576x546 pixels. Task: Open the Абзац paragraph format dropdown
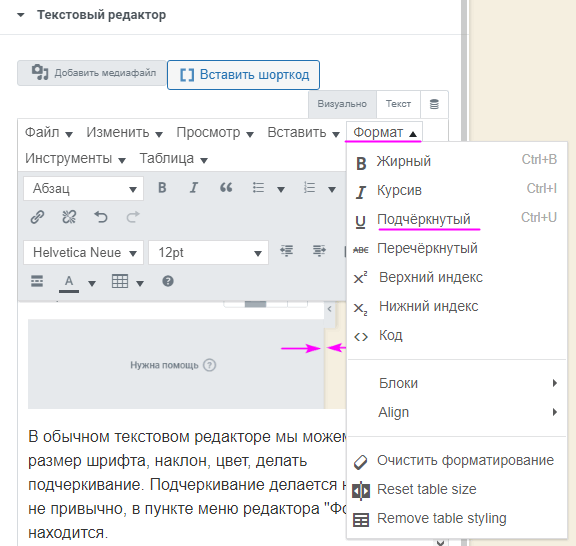coord(83,188)
